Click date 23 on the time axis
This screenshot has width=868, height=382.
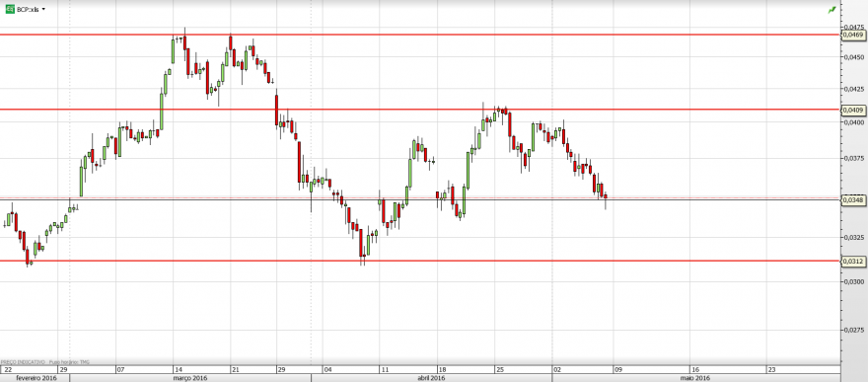click(x=771, y=369)
